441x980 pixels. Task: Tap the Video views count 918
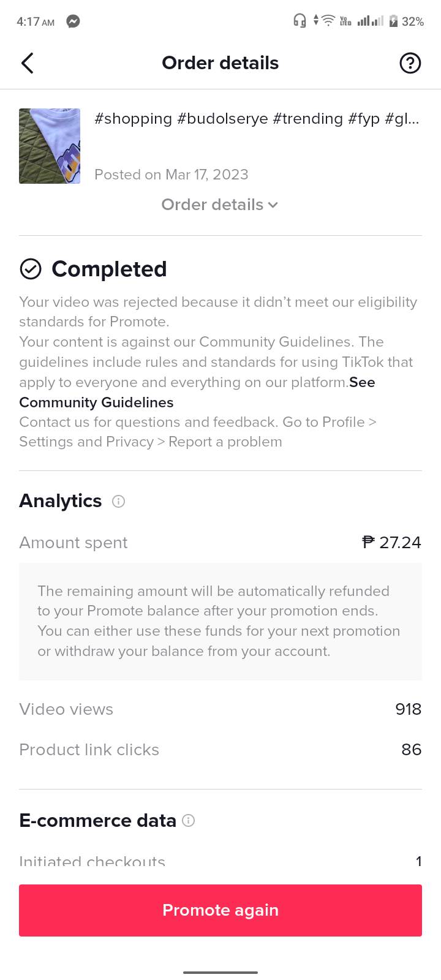[408, 709]
